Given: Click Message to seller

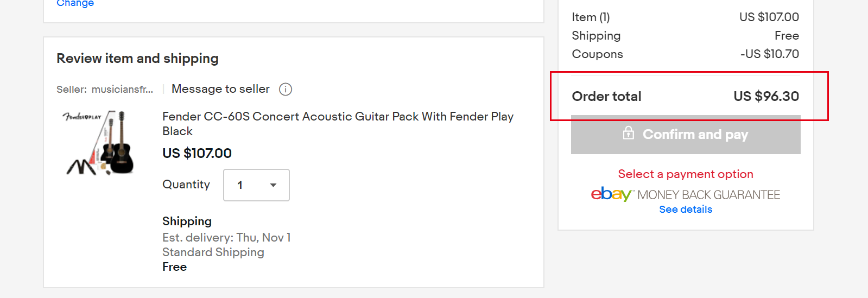Looking at the screenshot, I should pyautogui.click(x=220, y=89).
